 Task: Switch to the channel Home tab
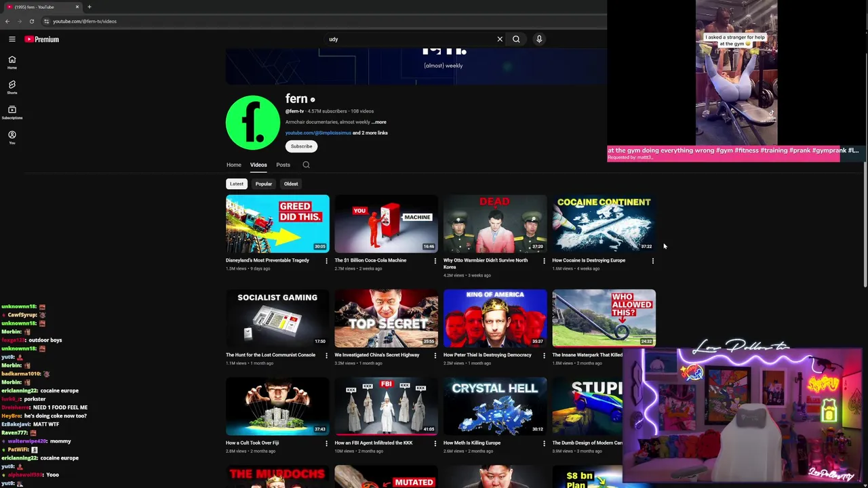pyautogui.click(x=233, y=165)
